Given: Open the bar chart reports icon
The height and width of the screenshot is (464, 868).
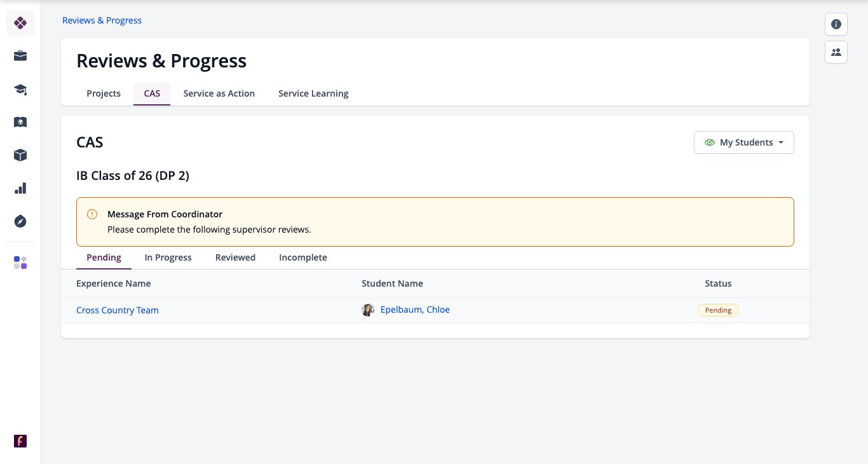Looking at the screenshot, I should click(x=20, y=188).
